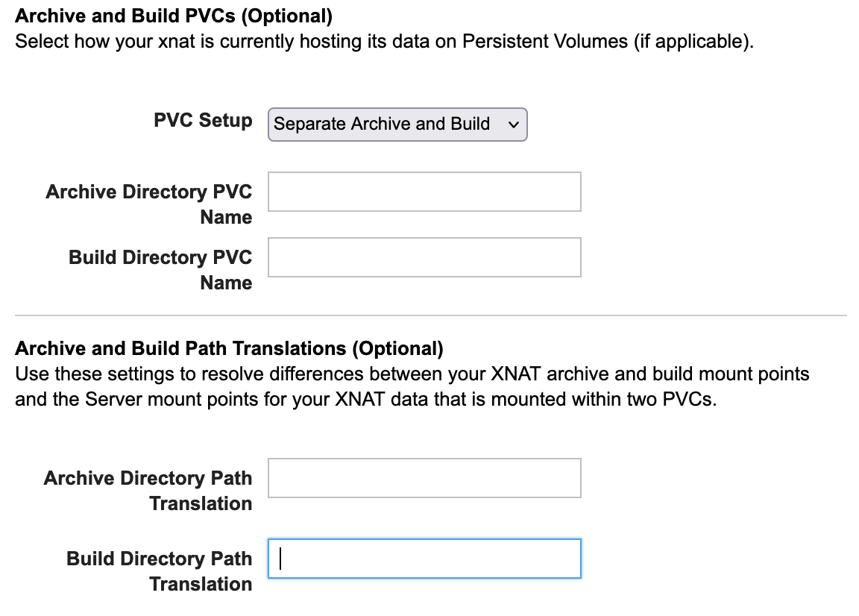Click the 'Select how your xnat' description text
The width and height of the screenshot is (859, 616).
[384, 40]
